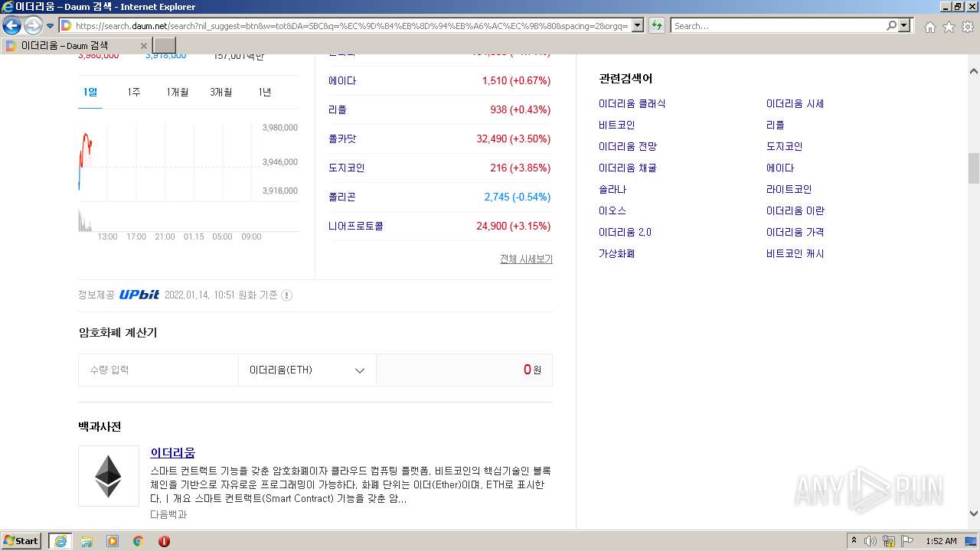Select the 3개월 chart period tab
Viewport: 980px width, 551px height.
point(221,92)
